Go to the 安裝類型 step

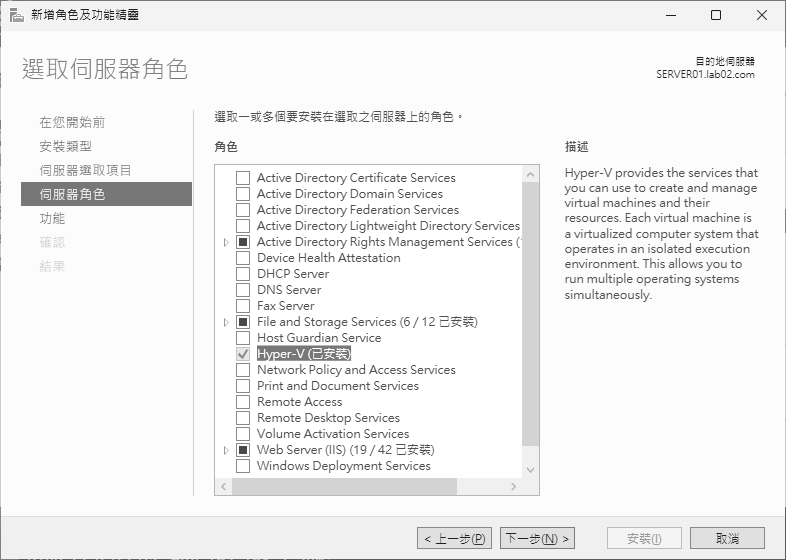pos(66,146)
